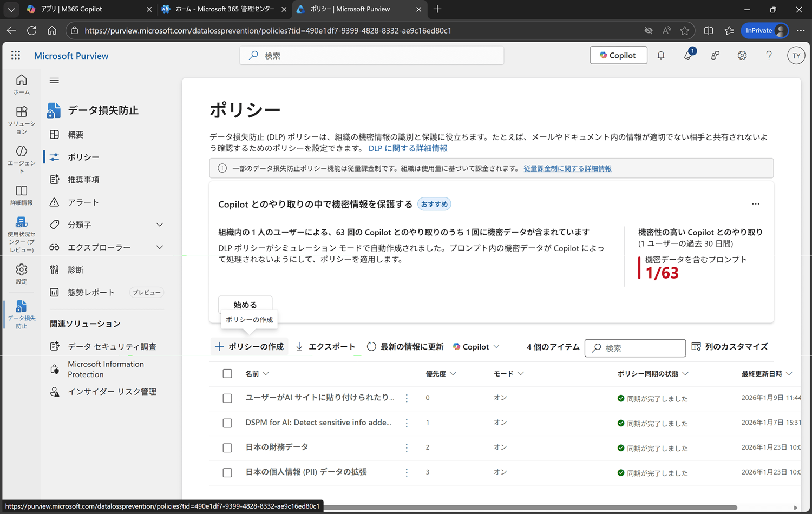
Task: Toggle browser split screen icon
Action: pyautogui.click(x=709, y=30)
